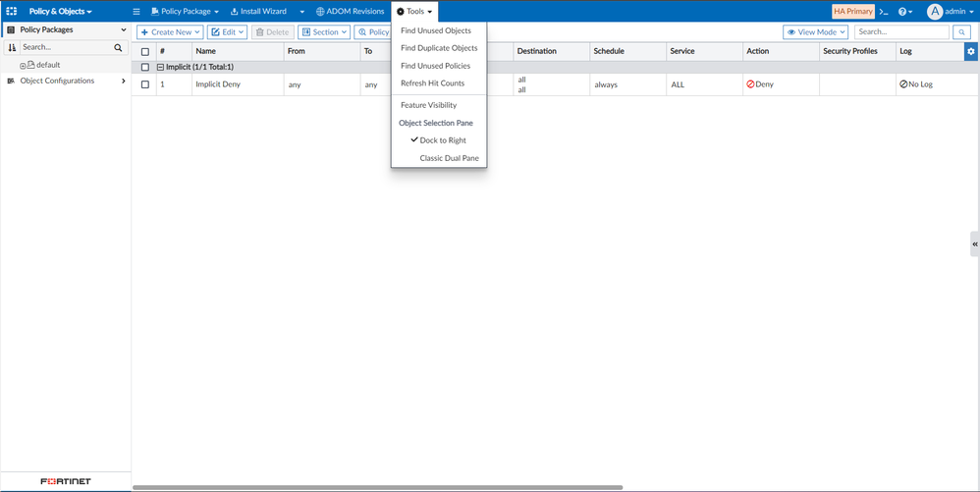
Task: Expand the right object pane arrow
Action: coord(975,245)
